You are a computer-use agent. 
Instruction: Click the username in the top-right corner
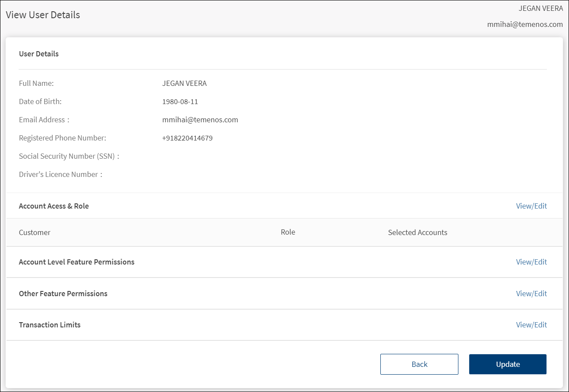click(x=540, y=8)
